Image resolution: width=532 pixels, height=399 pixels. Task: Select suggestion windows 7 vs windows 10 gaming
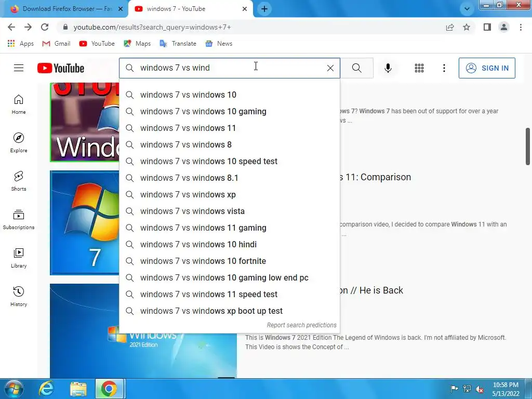(x=230, y=111)
